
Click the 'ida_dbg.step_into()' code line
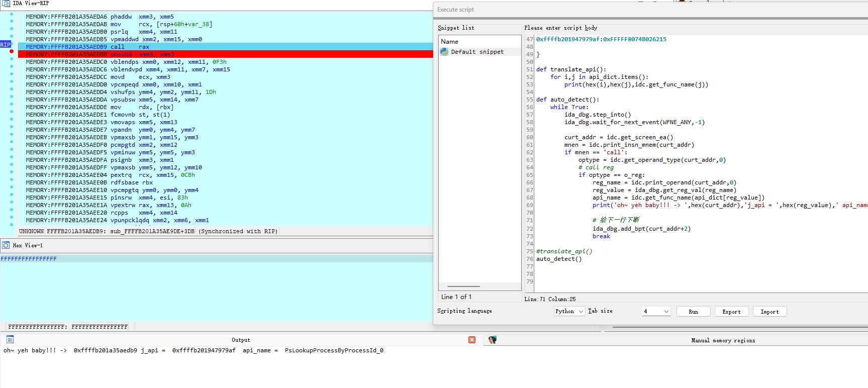coord(598,115)
